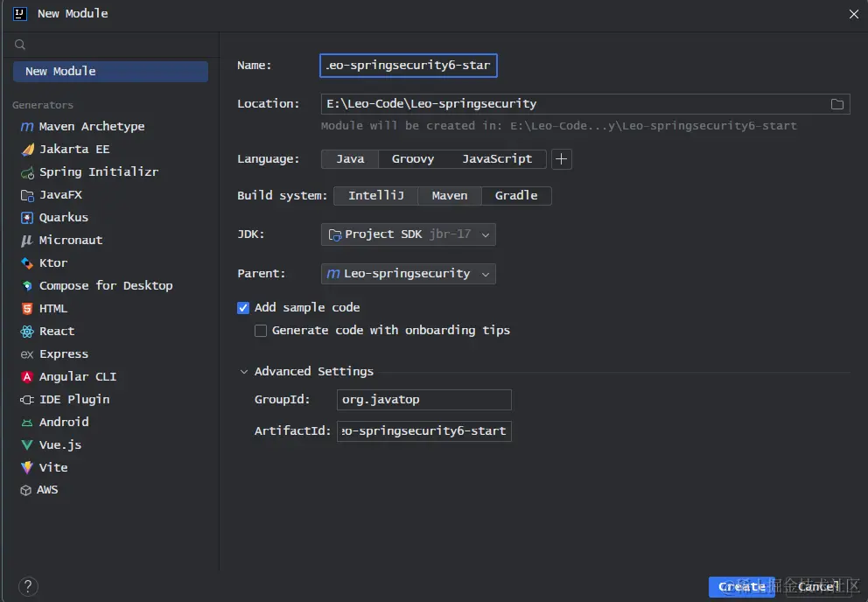The image size is (868, 602).
Task: Click the Quarkus generator icon
Action: 26,218
